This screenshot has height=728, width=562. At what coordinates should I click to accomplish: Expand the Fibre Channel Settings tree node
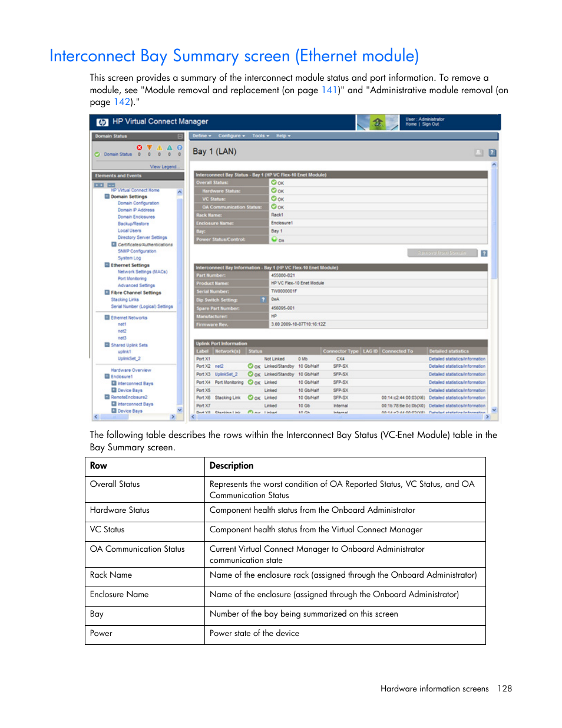tap(107, 292)
